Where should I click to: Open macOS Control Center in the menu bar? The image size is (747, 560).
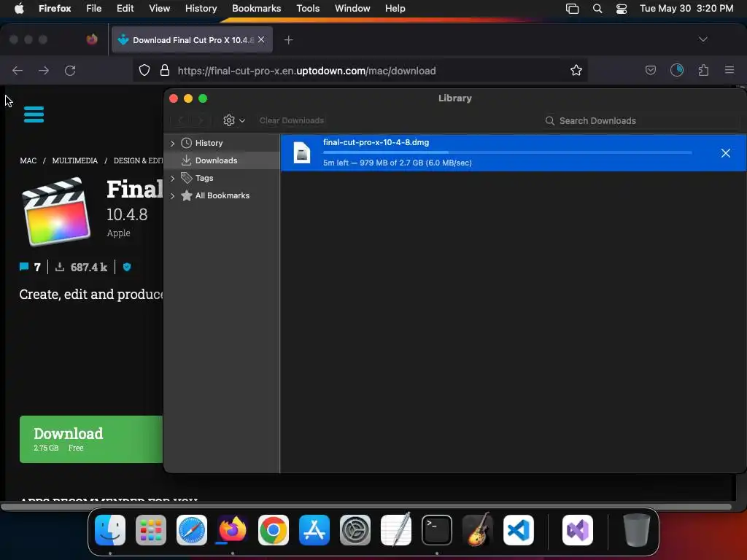click(x=622, y=9)
